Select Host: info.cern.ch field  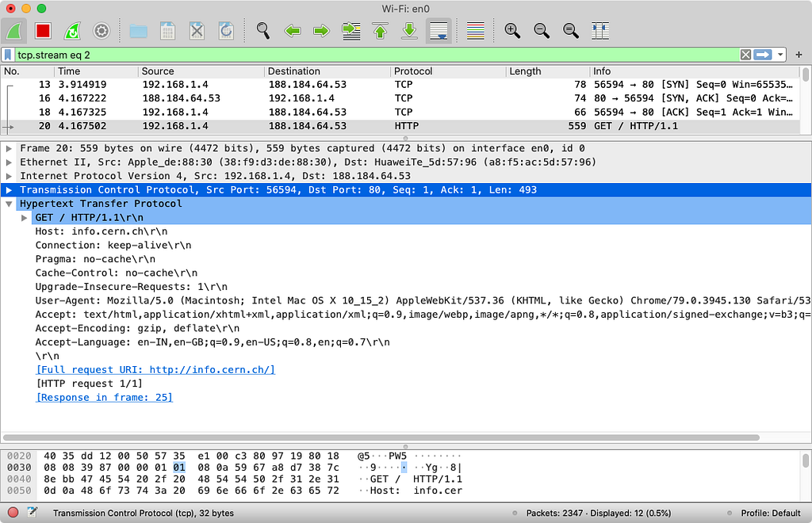coord(101,231)
